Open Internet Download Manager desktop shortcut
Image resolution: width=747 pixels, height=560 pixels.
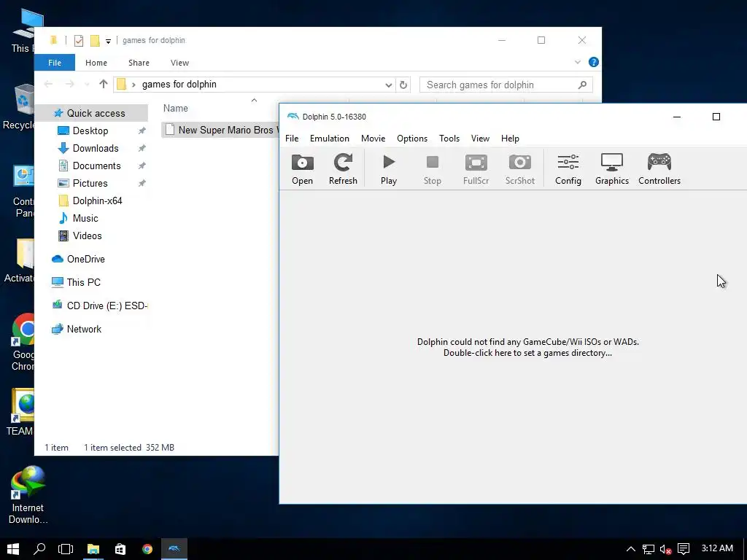coord(28,495)
